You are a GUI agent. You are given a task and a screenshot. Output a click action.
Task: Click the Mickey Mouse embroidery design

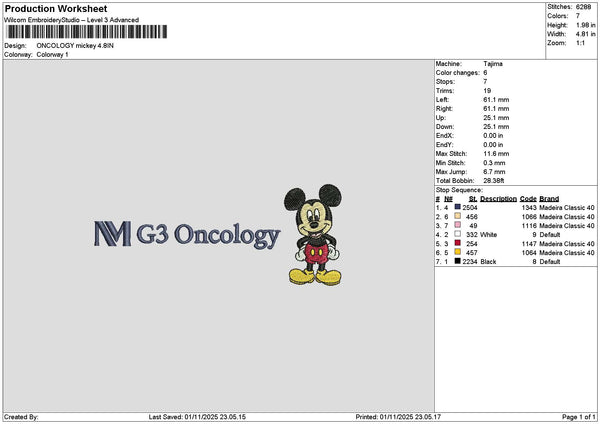coord(313,235)
